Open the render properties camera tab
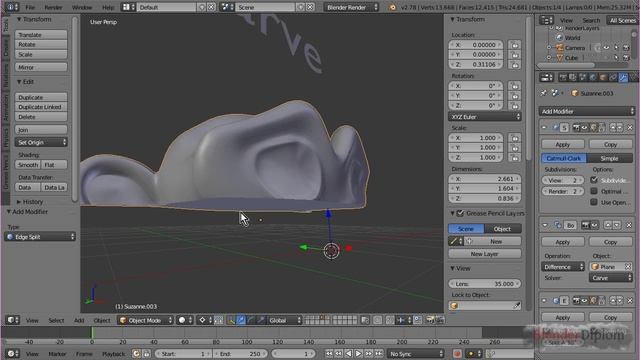Viewport: 640px width, 360px height. (x=563, y=78)
